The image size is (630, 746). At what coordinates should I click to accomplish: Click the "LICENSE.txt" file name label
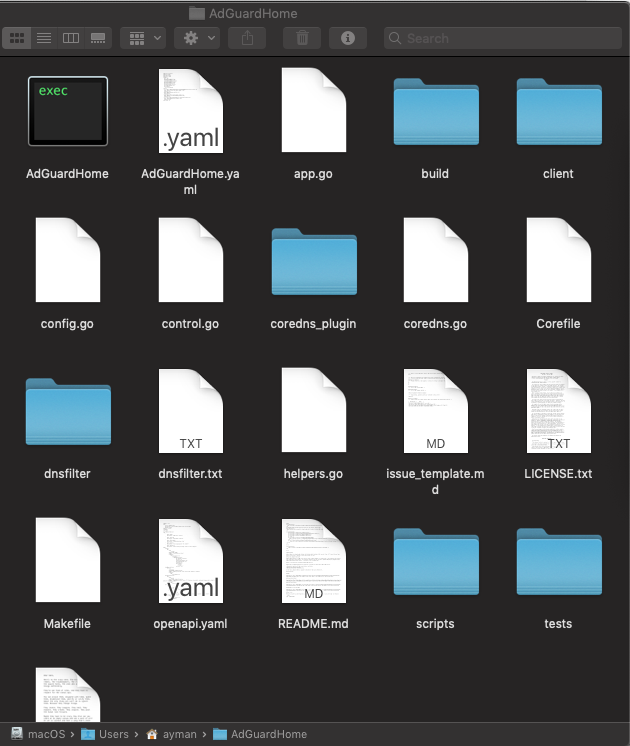coord(558,473)
